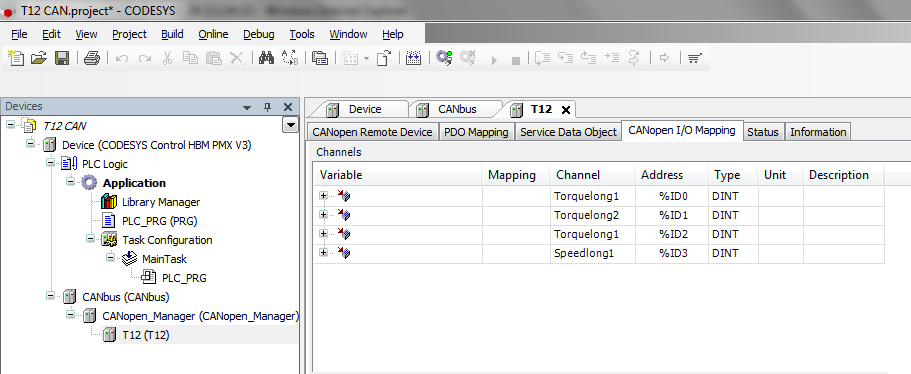The height and width of the screenshot is (374, 911).
Task: Open the Devices panel dropdown arrow in header
Action: (247, 107)
